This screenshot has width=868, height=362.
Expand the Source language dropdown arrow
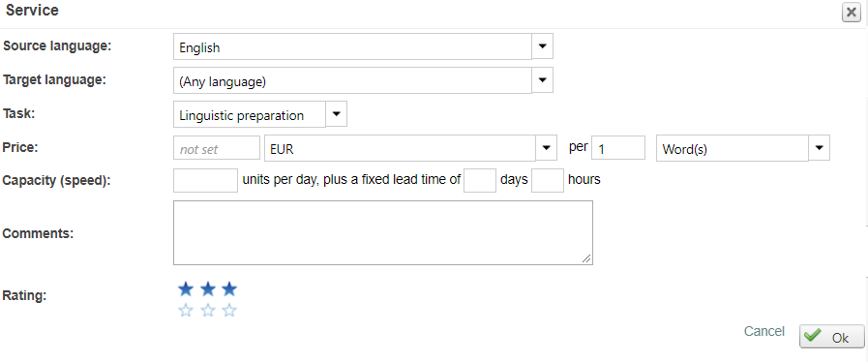pos(543,46)
